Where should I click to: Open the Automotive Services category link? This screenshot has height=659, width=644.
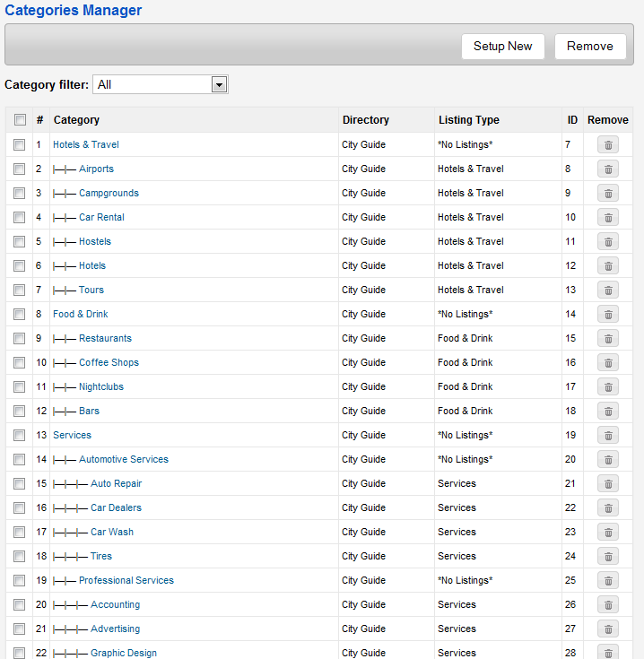123,459
